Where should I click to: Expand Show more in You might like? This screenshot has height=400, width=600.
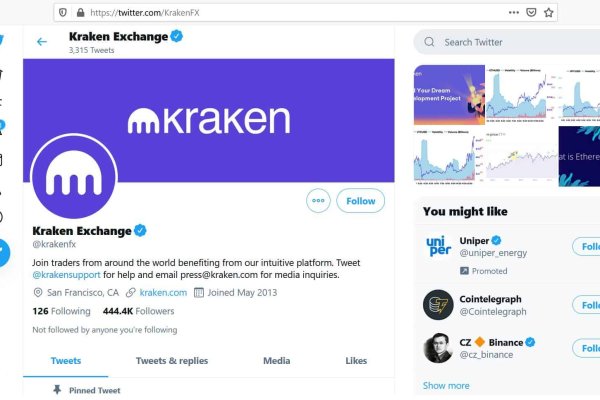(446, 385)
